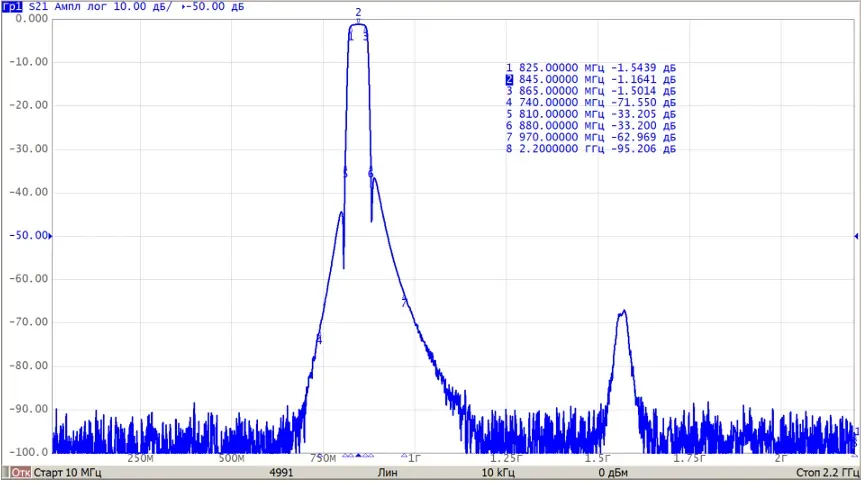Click the 0 дБм power field
This screenshot has width=861, height=481.
pyautogui.click(x=613, y=472)
